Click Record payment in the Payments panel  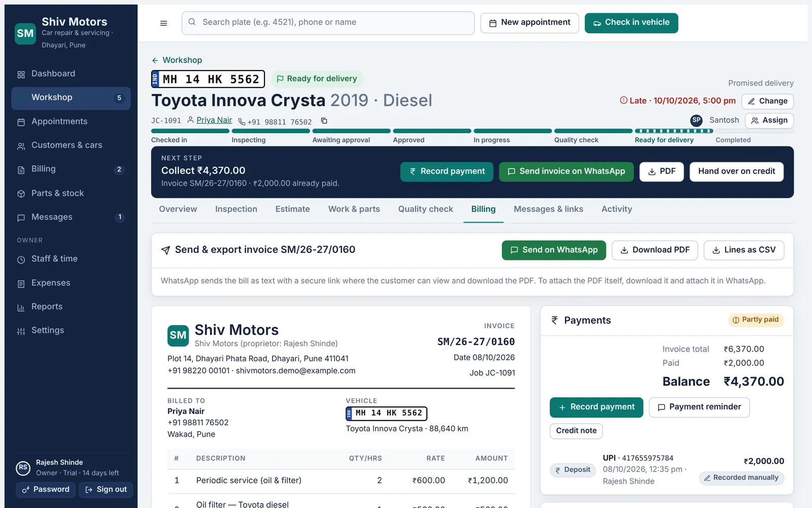click(x=596, y=407)
